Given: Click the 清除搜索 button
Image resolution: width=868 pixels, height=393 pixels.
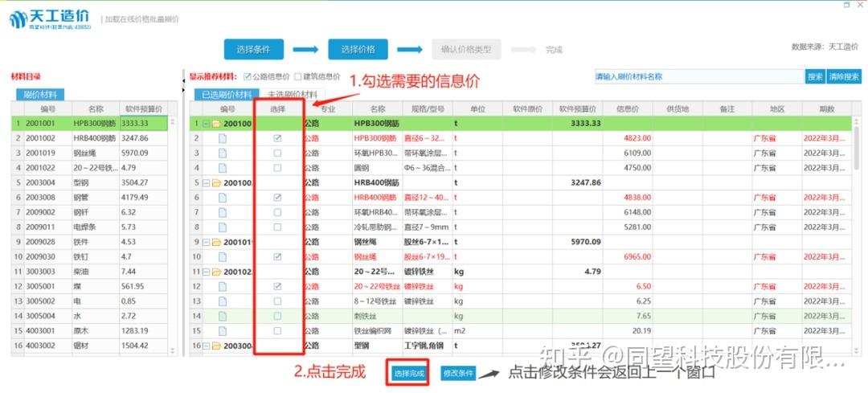Looking at the screenshot, I should [844, 77].
